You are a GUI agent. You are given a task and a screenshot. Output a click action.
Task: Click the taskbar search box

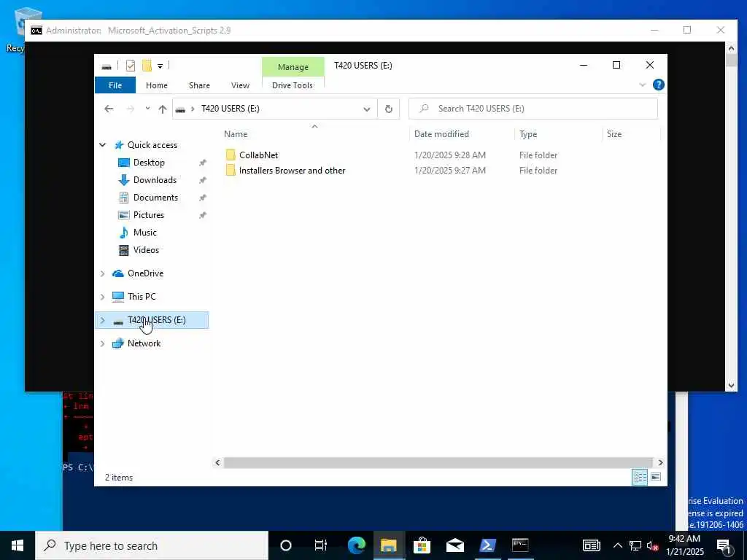click(152, 545)
